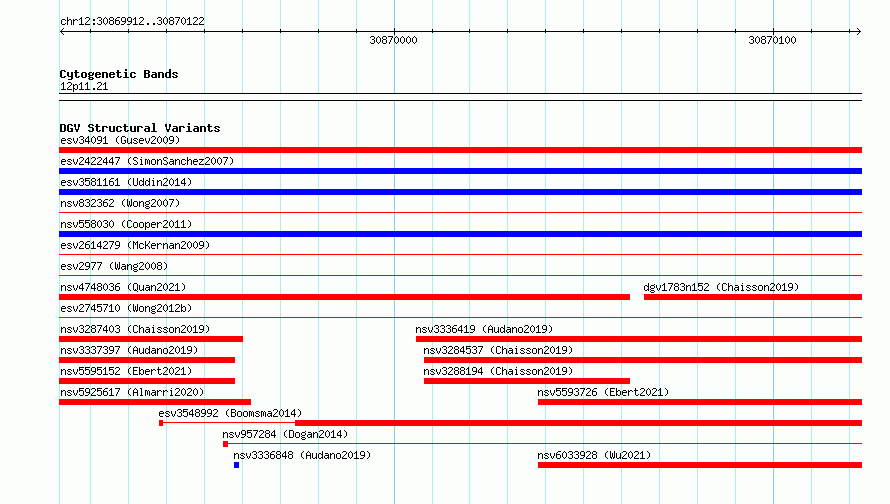Click nsv3287403 (Chaisson2019) label

(135, 329)
